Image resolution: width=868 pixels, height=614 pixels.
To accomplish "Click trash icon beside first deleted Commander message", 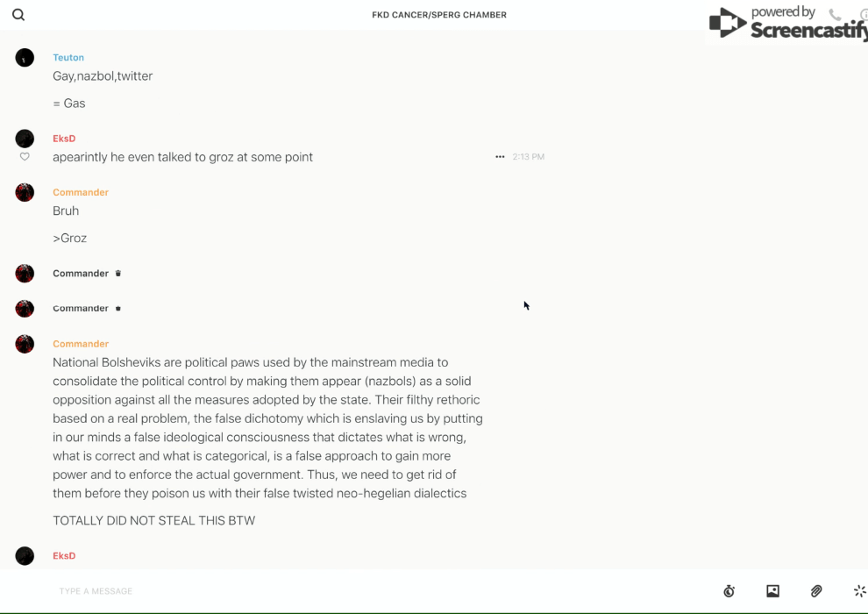I will click(x=118, y=274).
